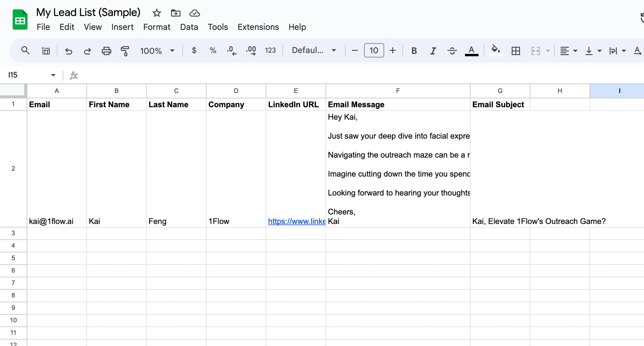Open the Edit menu

tap(67, 27)
